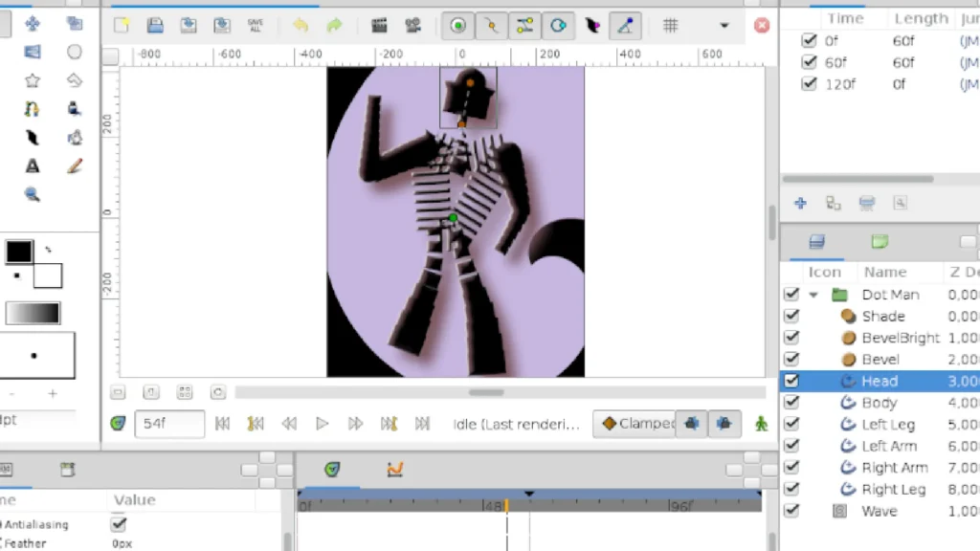Toggle the 60f keyframe checkbox
980x551 pixels.
[x=809, y=62]
